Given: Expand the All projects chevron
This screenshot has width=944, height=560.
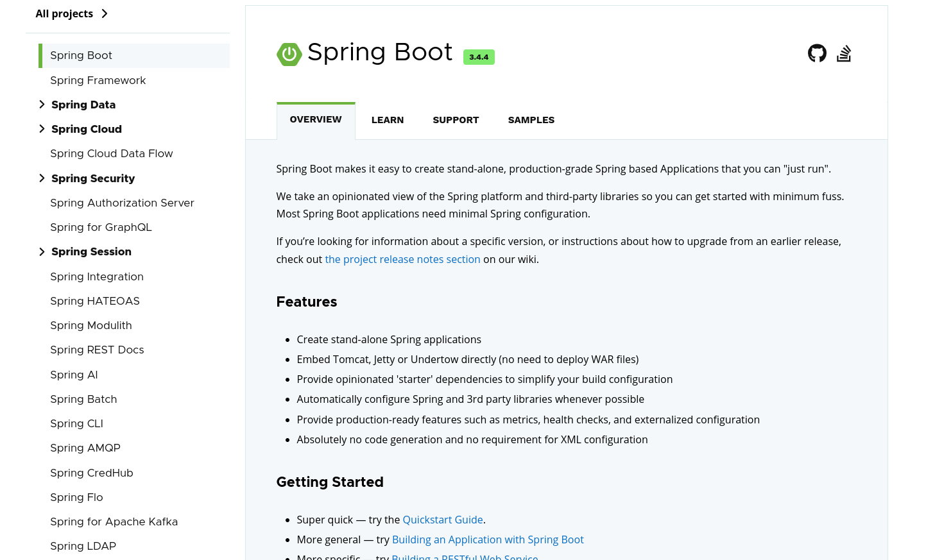Looking at the screenshot, I should click(x=105, y=13).
